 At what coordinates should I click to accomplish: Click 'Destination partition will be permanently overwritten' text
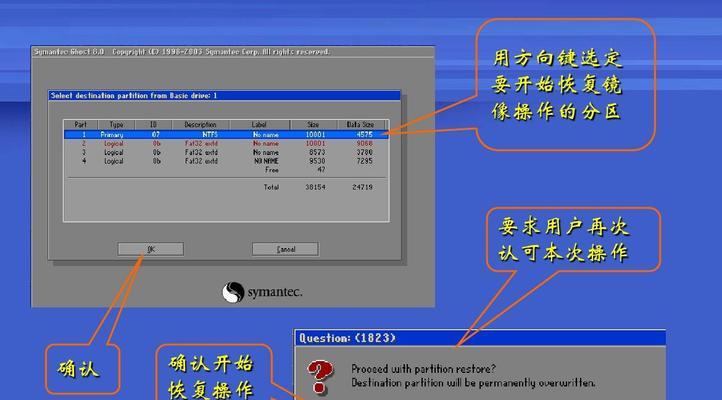click(x=473, y=383)
